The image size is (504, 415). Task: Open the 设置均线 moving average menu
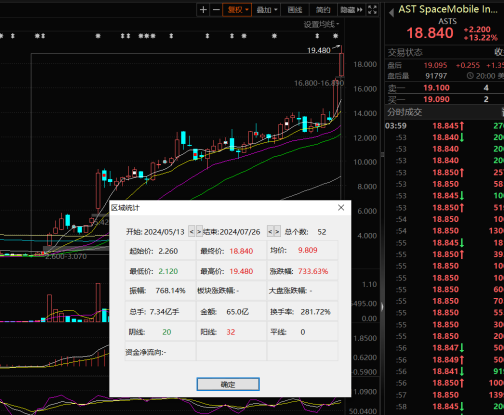tap(321, 24)
